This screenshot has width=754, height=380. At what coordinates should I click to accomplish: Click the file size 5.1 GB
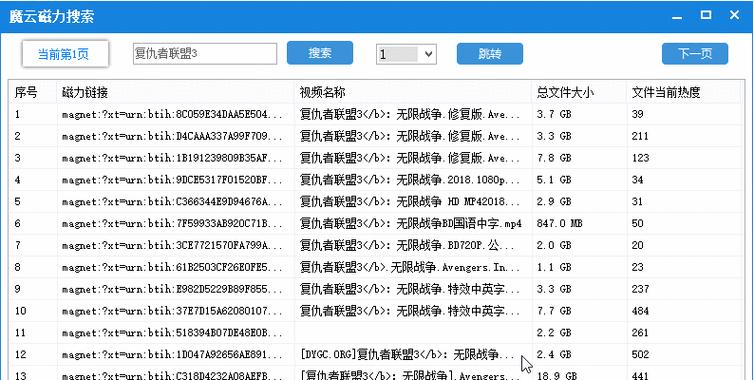pyautogui.click(x=554, y=180)
